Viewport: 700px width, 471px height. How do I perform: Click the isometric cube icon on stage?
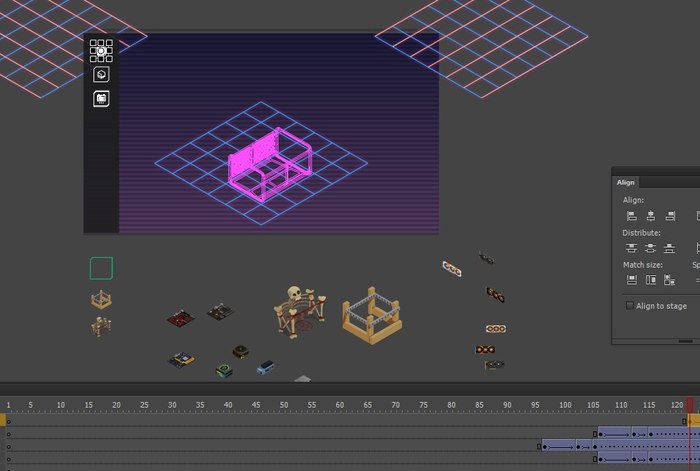101,75
